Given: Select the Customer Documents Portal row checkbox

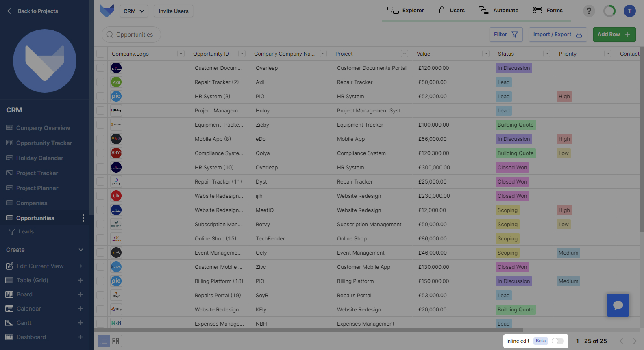Looking at the screenshot, I should tap(100, 68).
